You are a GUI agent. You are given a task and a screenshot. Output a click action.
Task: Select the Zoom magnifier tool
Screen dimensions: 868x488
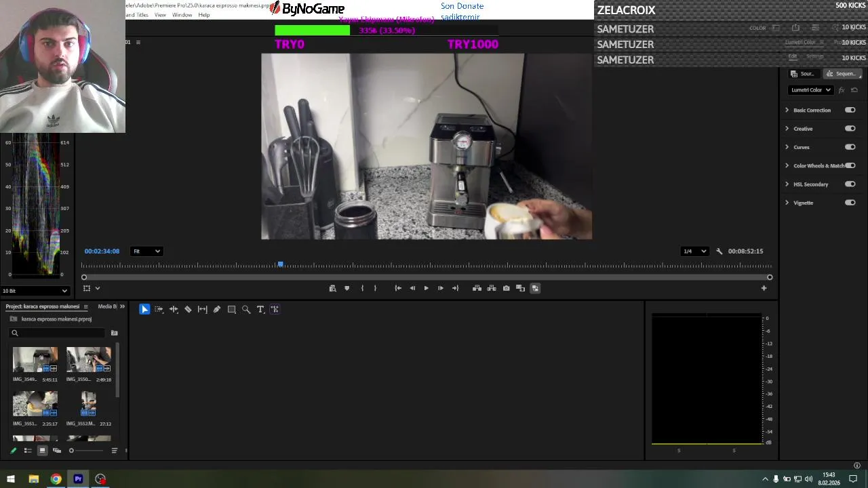[x=246, y=309]
